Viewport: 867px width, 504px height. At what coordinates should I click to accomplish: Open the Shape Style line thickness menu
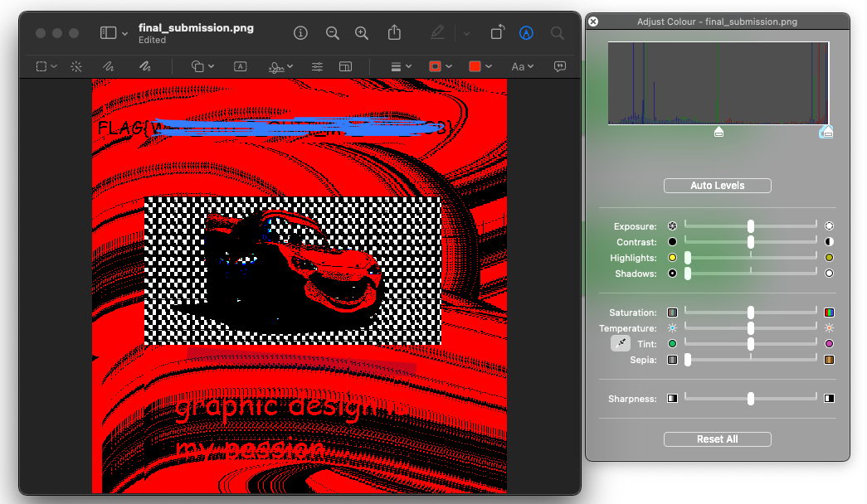(x=401, y=66)
